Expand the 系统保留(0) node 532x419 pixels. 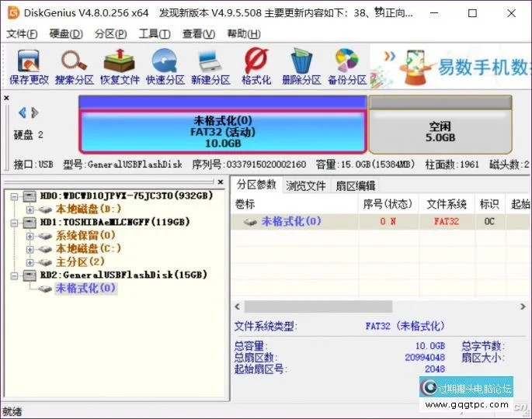click(x=30, y=236)
